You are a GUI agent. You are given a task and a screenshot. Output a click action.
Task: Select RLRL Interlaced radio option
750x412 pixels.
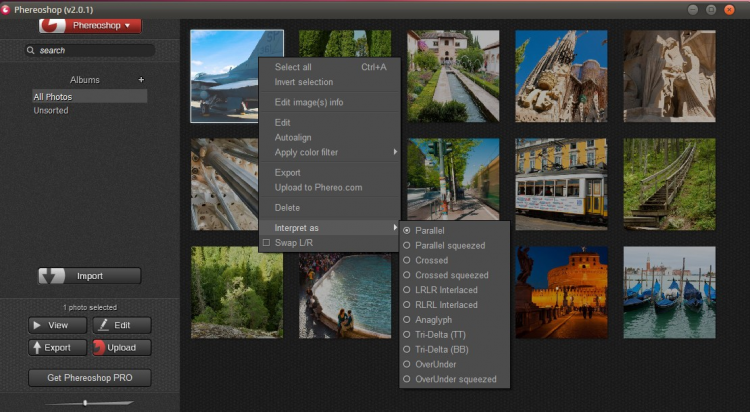407,305
